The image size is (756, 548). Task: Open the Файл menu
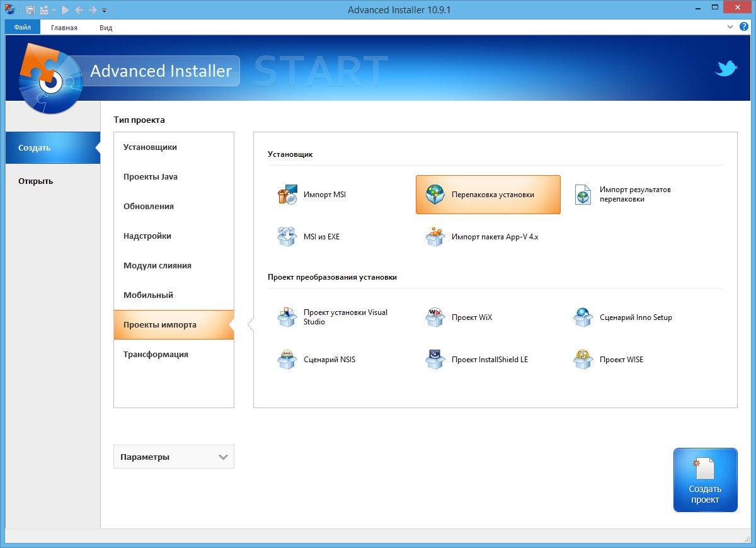(23, 27)
